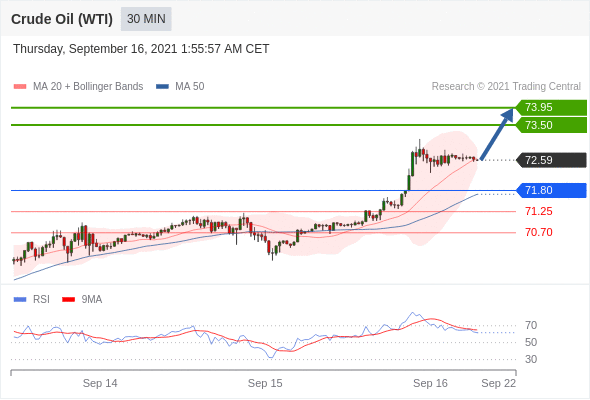
Task: Click the MA 20 + Bollinger Bands legend swatch
Action: tap(20, 87)
